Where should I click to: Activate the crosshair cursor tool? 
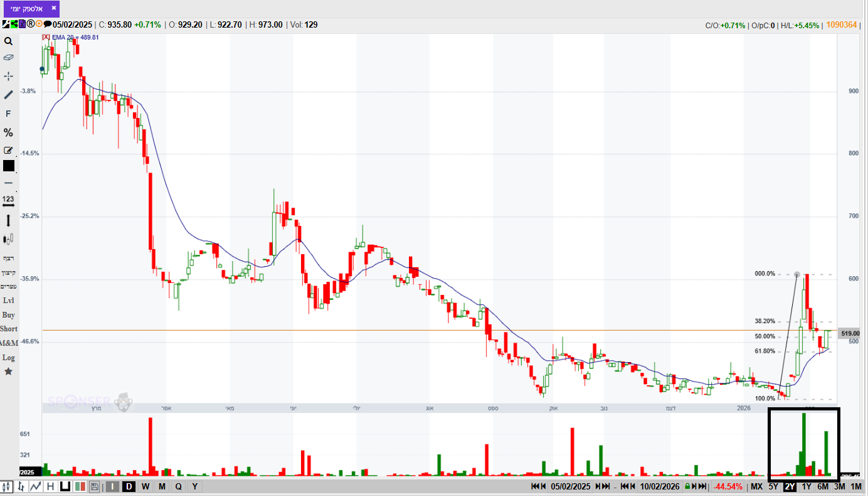coord(8,76)
